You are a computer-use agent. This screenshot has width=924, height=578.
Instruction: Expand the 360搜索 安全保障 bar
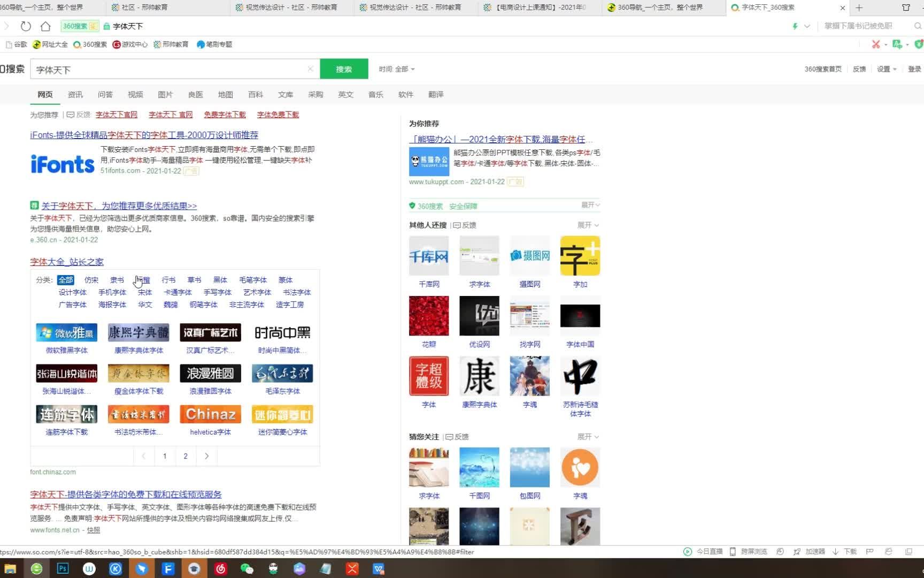[x=591, y=205]
